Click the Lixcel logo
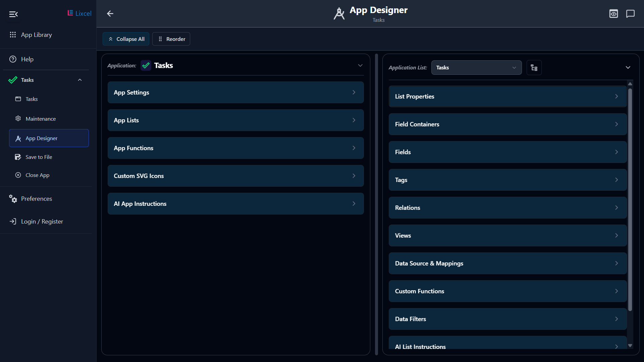Viewport: 644px width, 362px height. pos(79,13)
